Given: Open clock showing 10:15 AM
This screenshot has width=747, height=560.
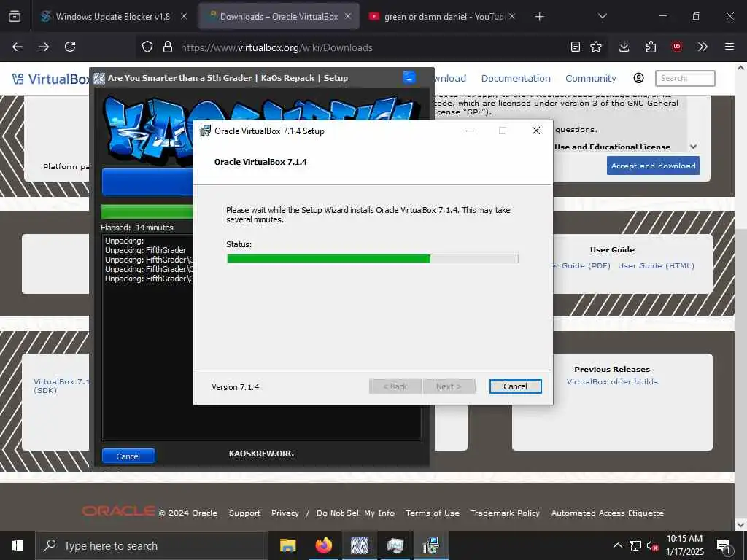Looking at the screenshot, I should (684, 545).
